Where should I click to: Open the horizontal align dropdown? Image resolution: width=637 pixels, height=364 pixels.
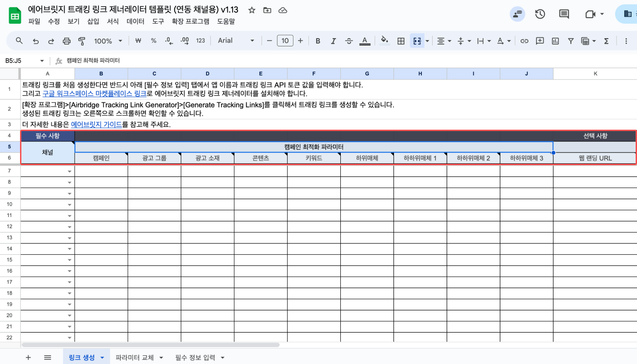444,41
